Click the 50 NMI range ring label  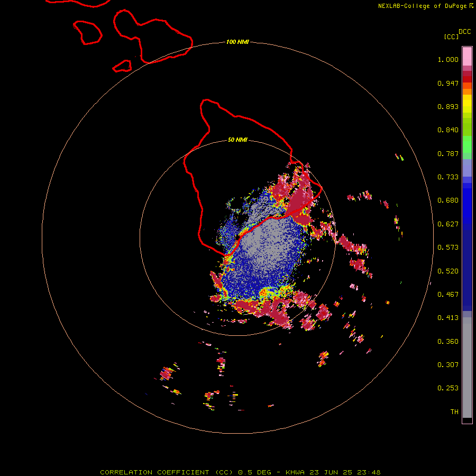[237, 140]
